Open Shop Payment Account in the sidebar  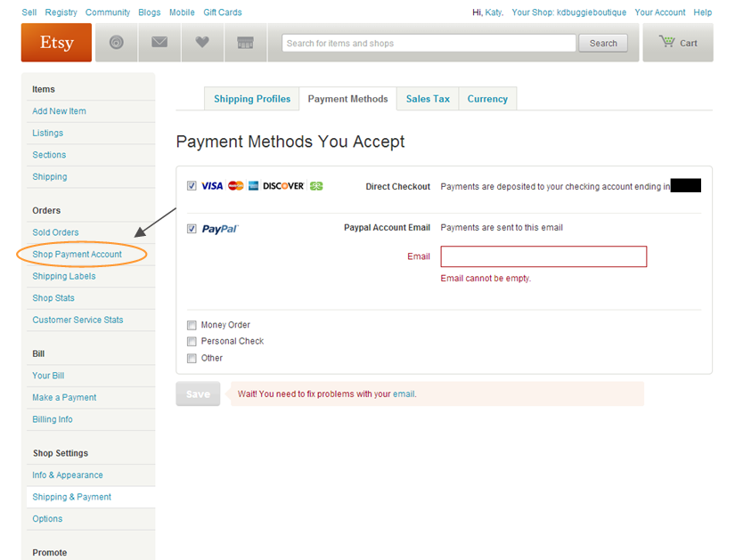click(x=77, y=254)
